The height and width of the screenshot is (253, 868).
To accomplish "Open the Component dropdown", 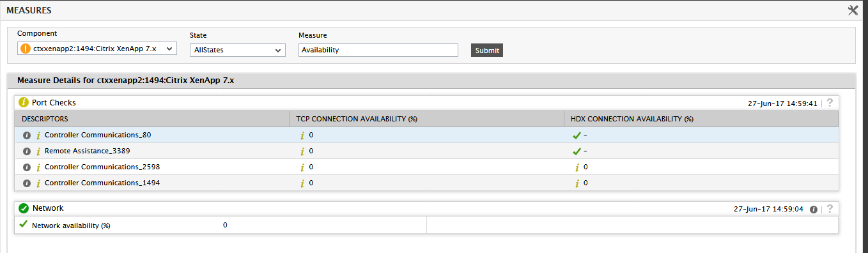I will tap(97, 49).
